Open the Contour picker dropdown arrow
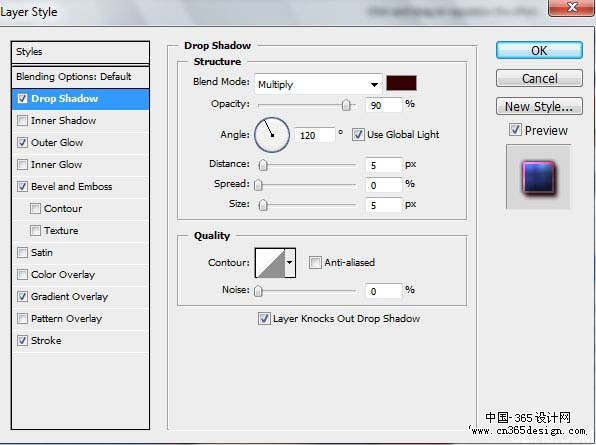 click(290, 263)
